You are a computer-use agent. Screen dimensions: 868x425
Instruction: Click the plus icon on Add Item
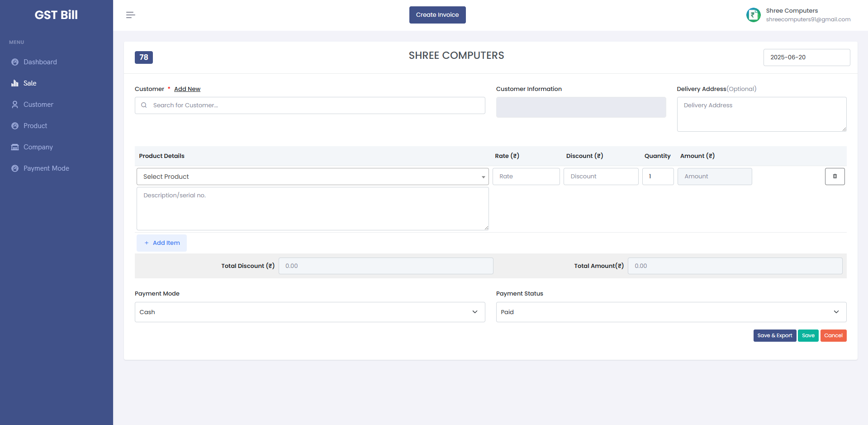pyautogui.click(x=147, y=243)
